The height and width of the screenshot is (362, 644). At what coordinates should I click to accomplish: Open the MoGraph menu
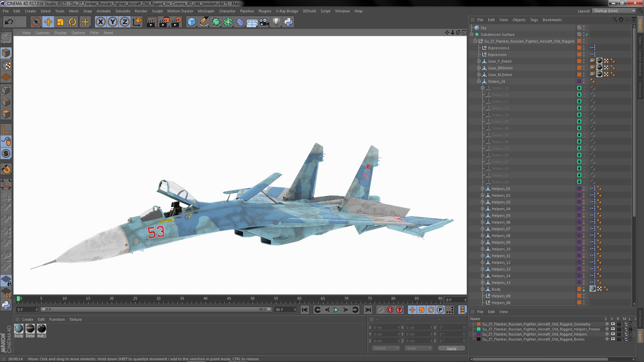point(206,11)
